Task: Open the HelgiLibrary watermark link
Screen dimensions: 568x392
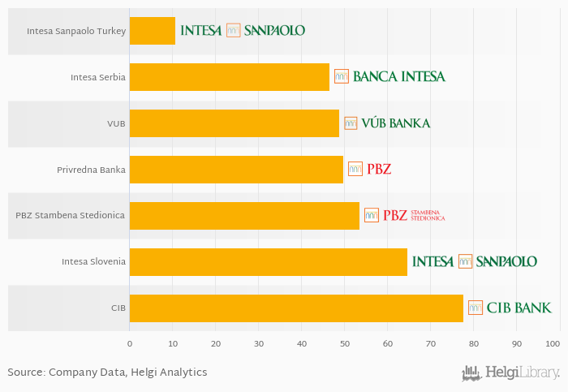Action: click(x=510, y=373)
